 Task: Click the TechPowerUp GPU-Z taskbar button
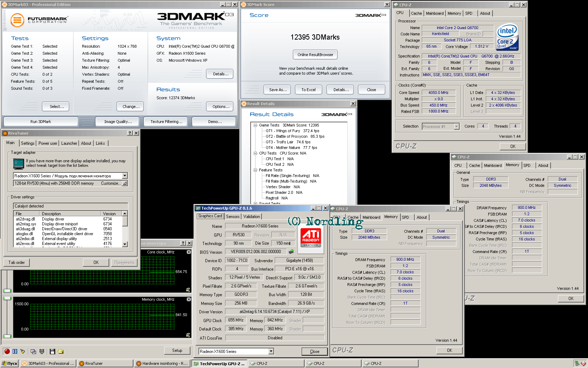(219, 363)
